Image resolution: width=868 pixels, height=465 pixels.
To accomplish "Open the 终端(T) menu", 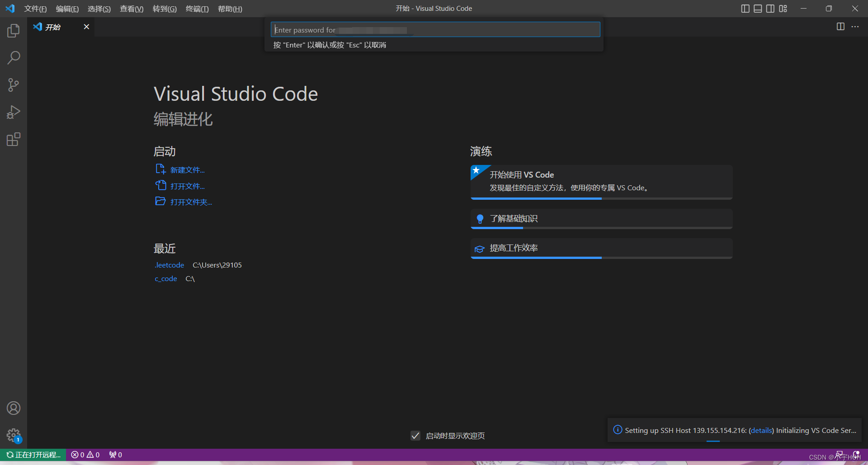I will point(197,9).
